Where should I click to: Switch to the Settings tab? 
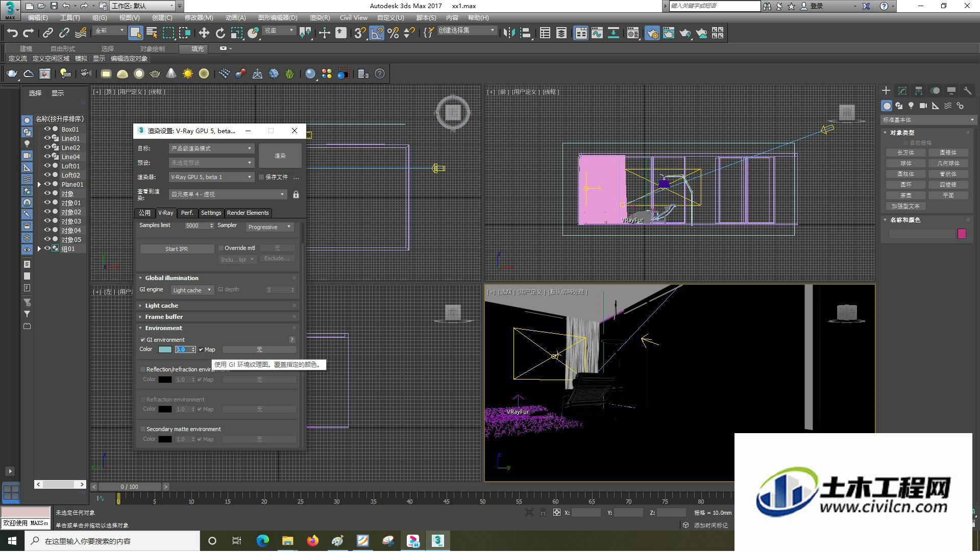pyautogui.click(x=211, y=213)
